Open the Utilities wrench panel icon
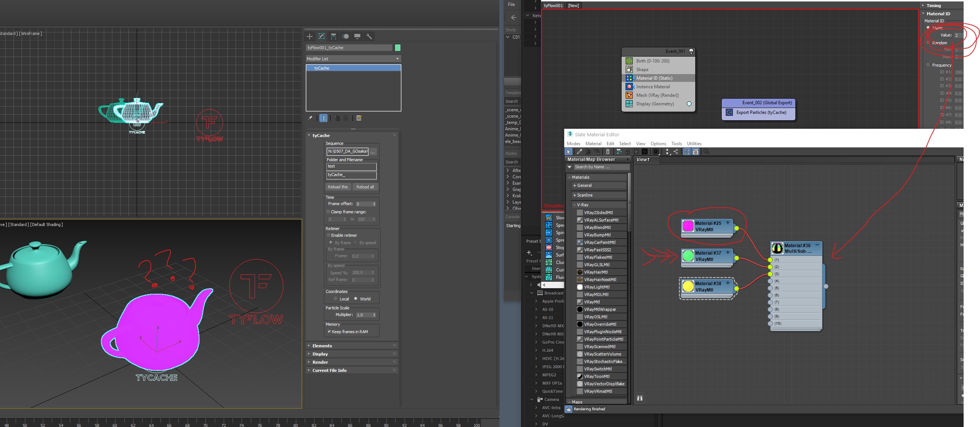 (368, 36)
